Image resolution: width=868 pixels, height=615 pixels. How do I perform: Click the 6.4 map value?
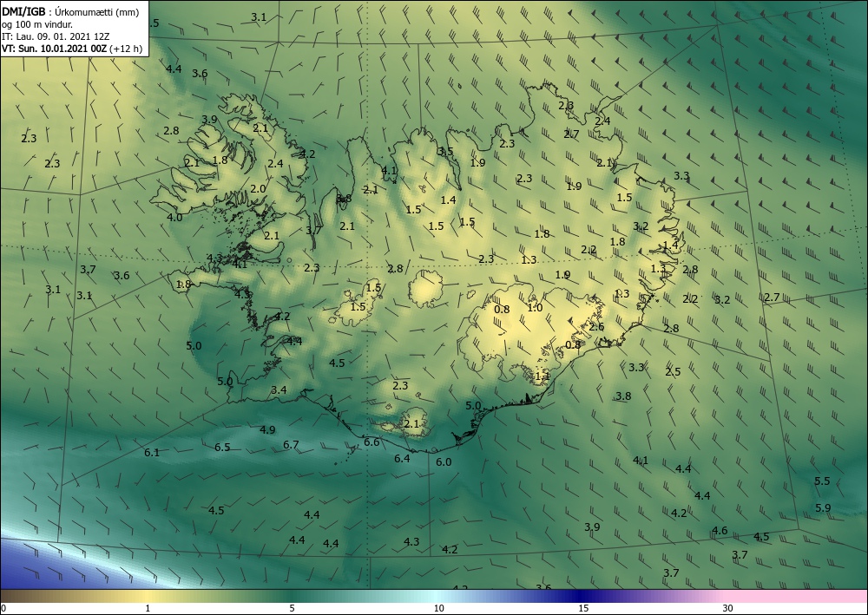click(x=403, y=459)
